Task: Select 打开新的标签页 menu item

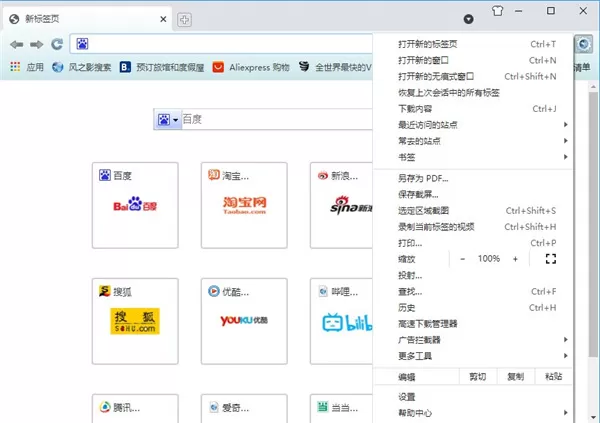Action: (x=473, y=44)
